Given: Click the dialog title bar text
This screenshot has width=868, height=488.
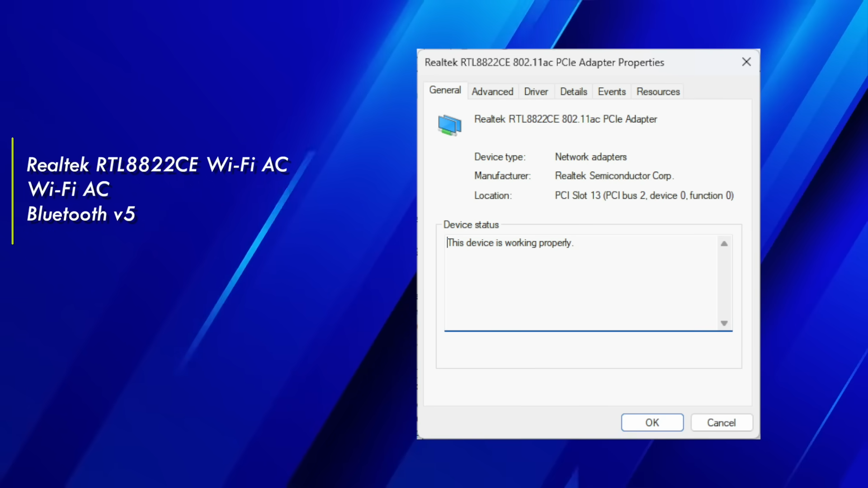Looking at the screenshot, I should 544,62.
